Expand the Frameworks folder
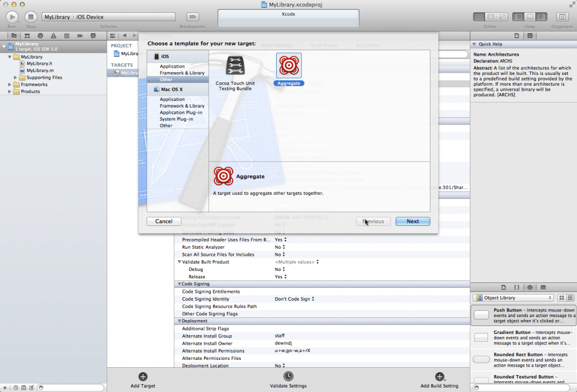 tap(10, 84)
